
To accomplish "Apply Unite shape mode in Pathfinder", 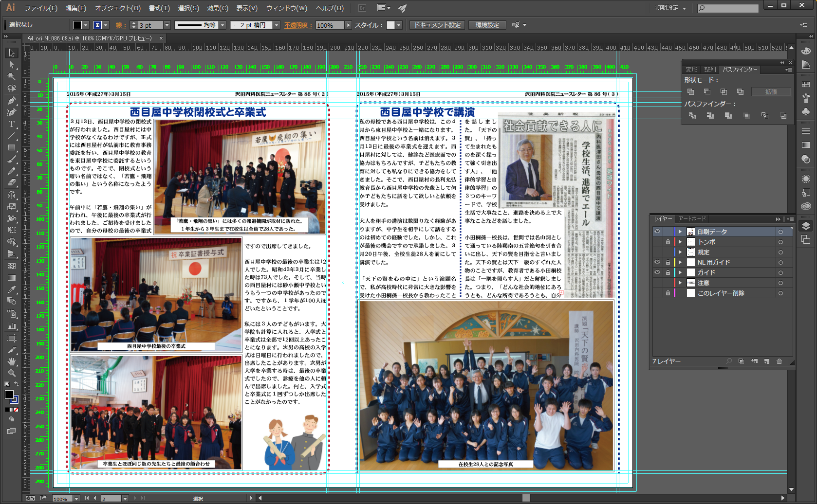I will 690,91.
